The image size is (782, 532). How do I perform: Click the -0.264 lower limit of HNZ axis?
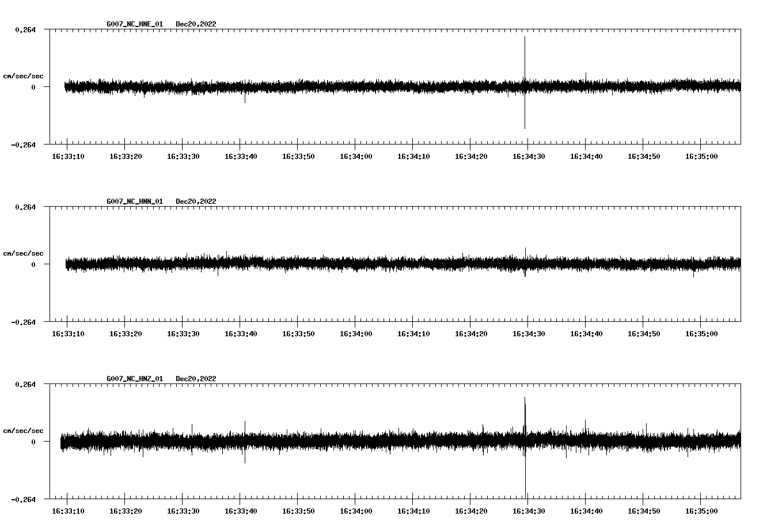23,500
